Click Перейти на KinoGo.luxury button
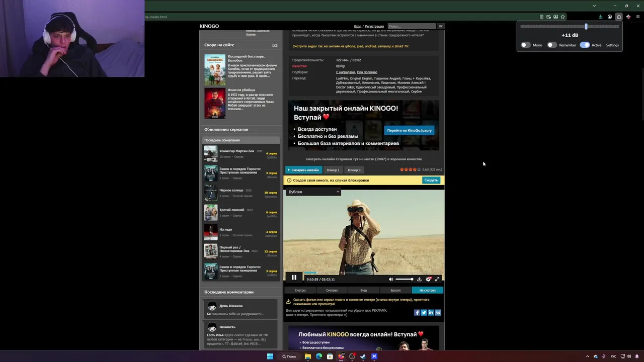The height and width of the screenshot is (362, 644). click(409, 130)
